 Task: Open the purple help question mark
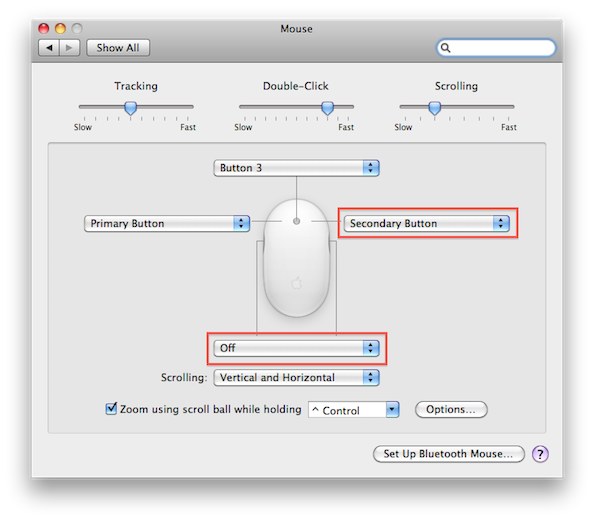540,454
